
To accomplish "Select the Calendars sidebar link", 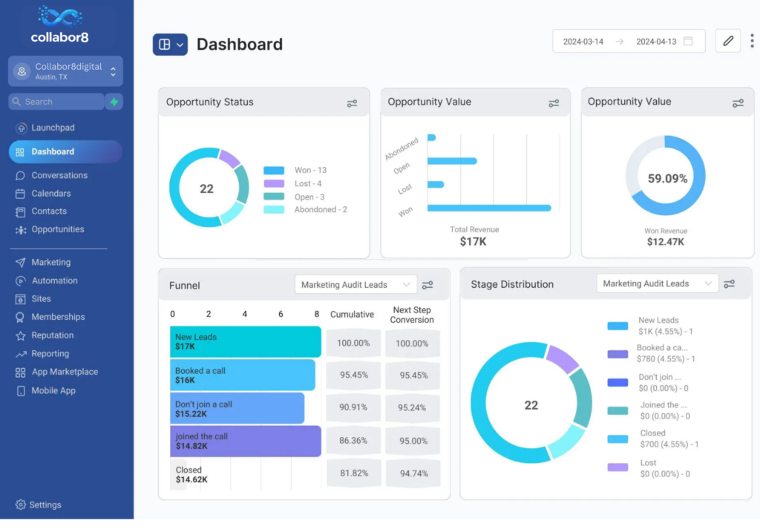I will click(51, 194).
